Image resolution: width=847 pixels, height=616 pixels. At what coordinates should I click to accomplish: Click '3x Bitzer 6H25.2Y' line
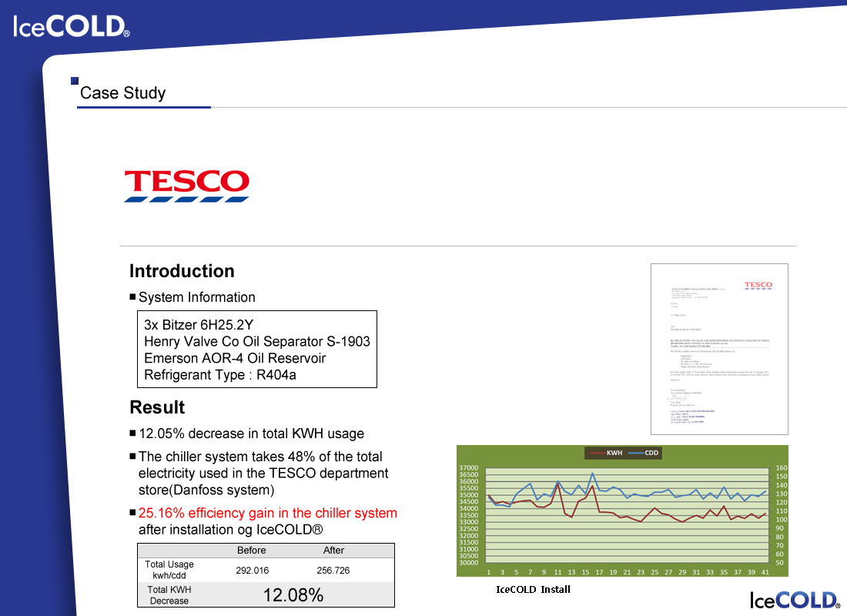[x=198, y=325]
